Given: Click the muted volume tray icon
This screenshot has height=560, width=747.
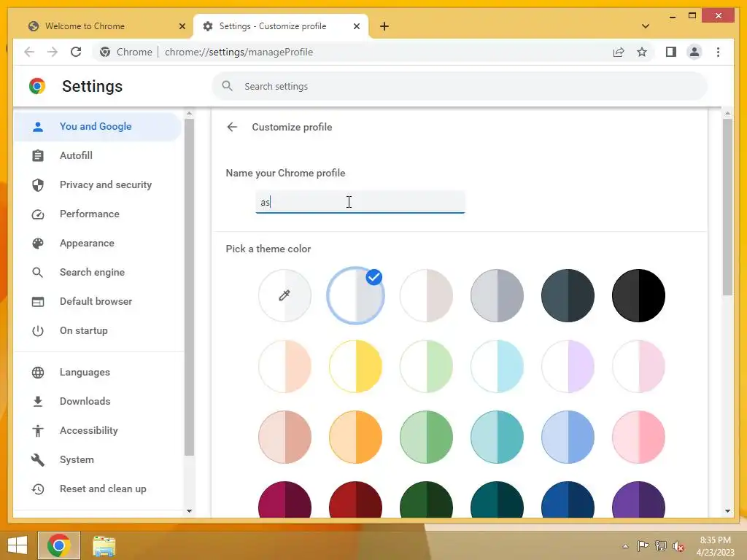Looking at the screenshot, I should click(678, 546).
